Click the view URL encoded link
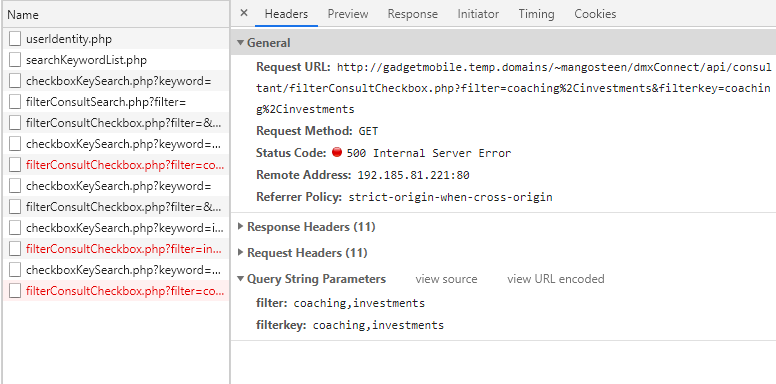The image size is (776, 384). (x=556, y=279)
